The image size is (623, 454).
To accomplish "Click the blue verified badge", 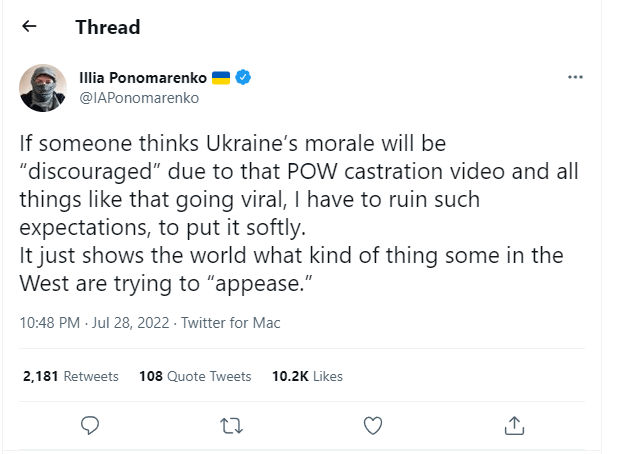I will [243, 78].
